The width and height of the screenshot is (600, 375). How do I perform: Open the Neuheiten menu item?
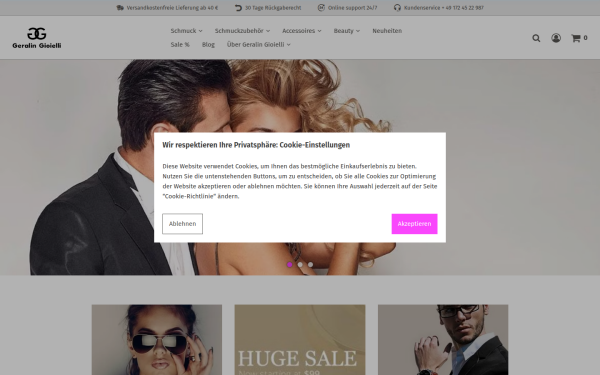[387, 31]
